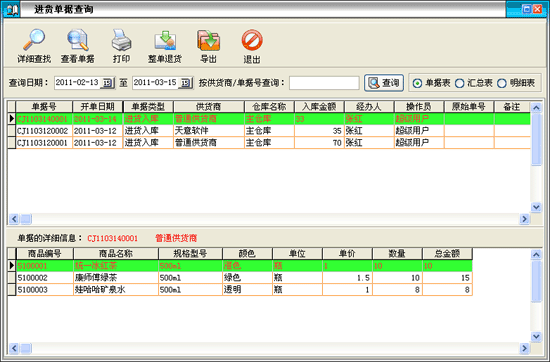Image resolution: width=550 pixels, height=362 pixels.
Task: Close the 进货单据查询 window
Action: pos(537,9)
